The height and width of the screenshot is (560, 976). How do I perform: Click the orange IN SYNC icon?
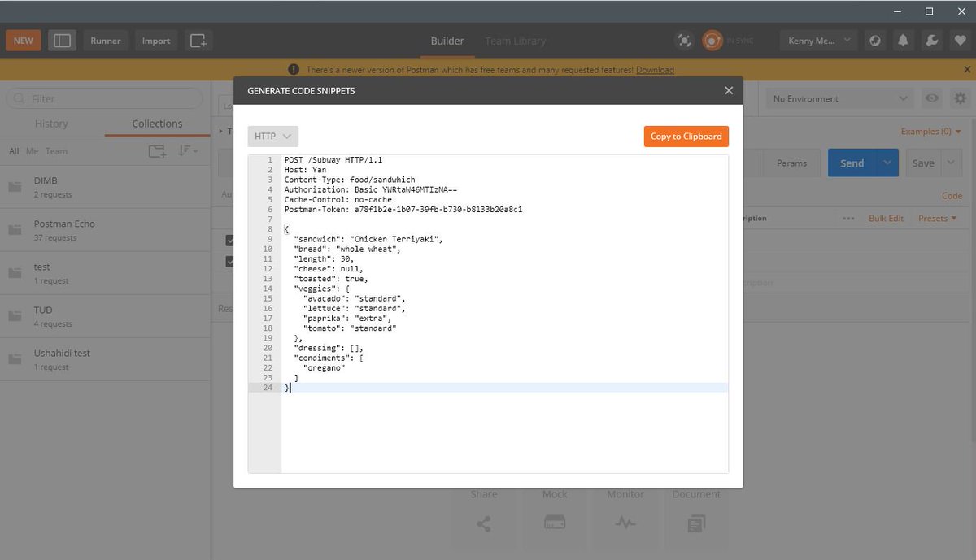click(712, 41)
